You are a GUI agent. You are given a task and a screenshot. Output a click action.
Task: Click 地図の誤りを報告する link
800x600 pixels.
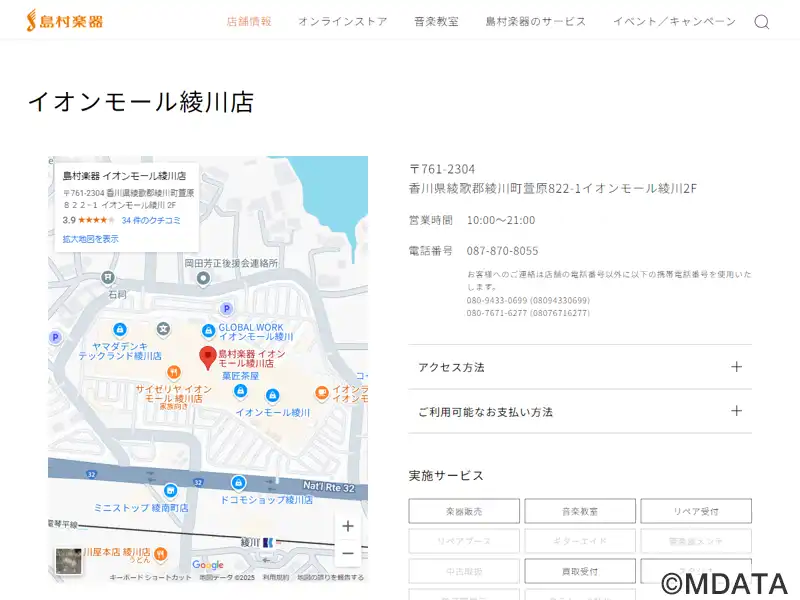coord(331,578)
